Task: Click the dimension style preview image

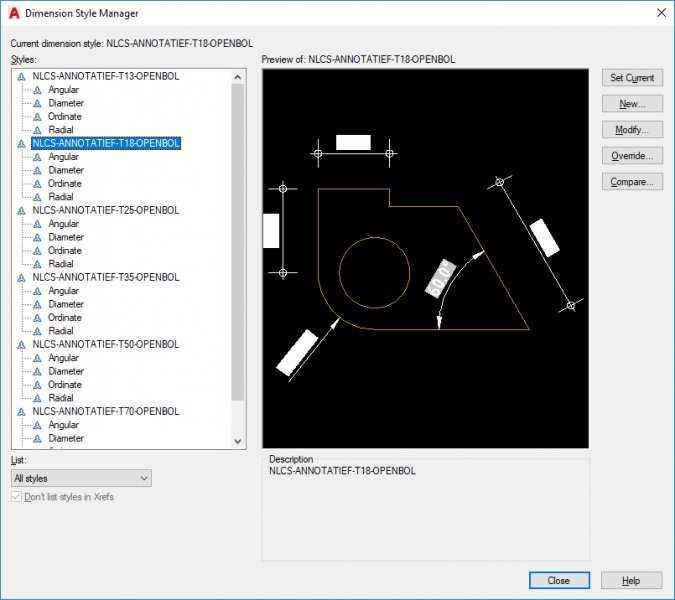Action: [x=425, y=258]
